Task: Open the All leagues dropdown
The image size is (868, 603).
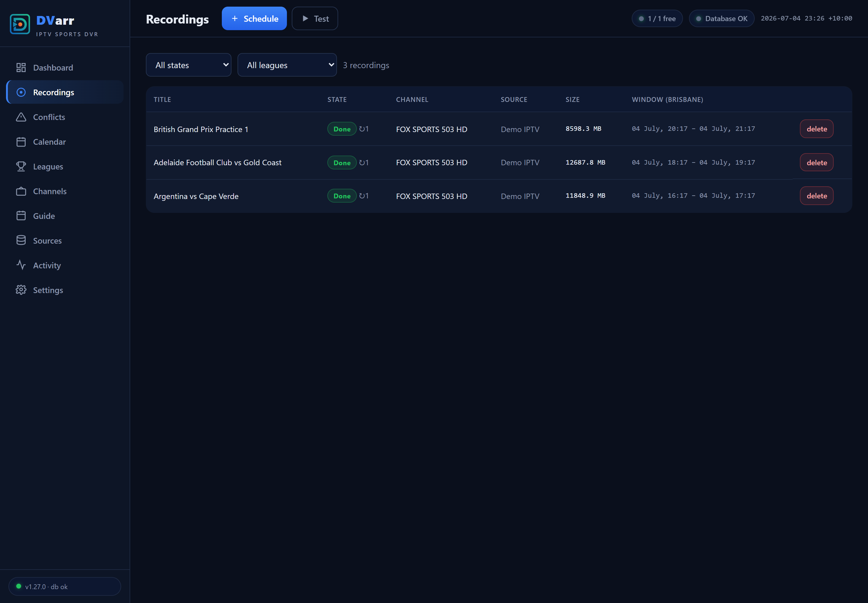Action: point(287,65)
